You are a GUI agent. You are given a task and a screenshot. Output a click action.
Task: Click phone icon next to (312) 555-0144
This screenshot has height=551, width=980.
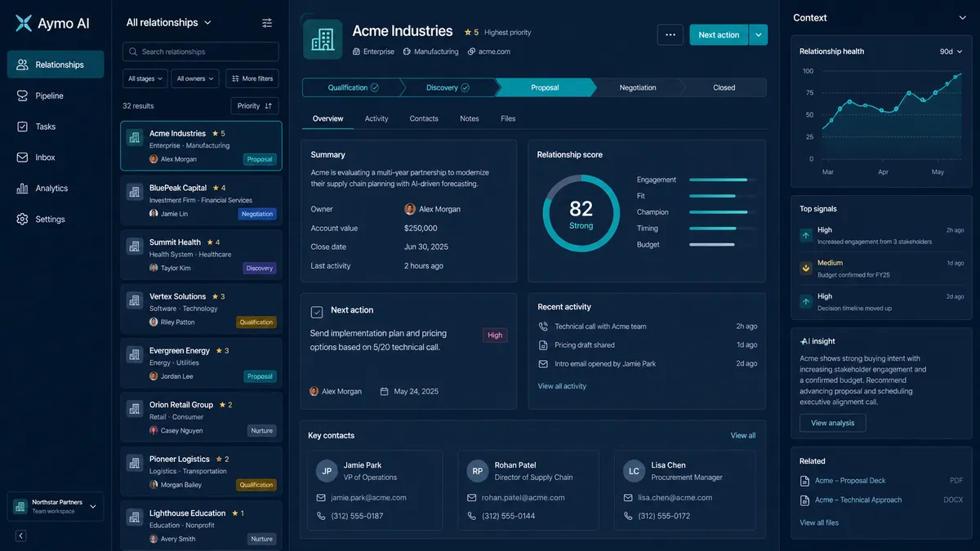(x=472, y=516)
